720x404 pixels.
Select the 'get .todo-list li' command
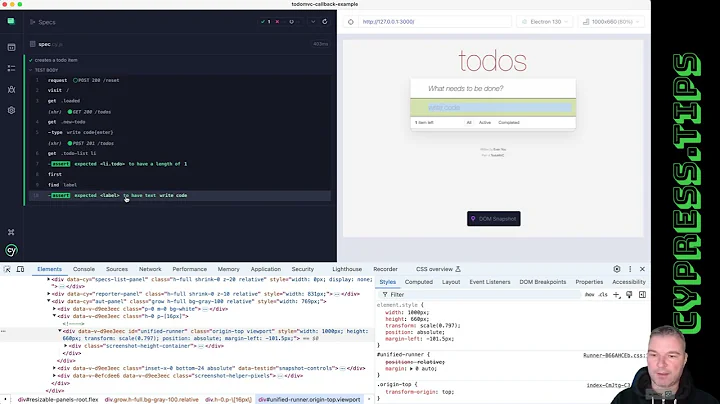tap(180, 153)
